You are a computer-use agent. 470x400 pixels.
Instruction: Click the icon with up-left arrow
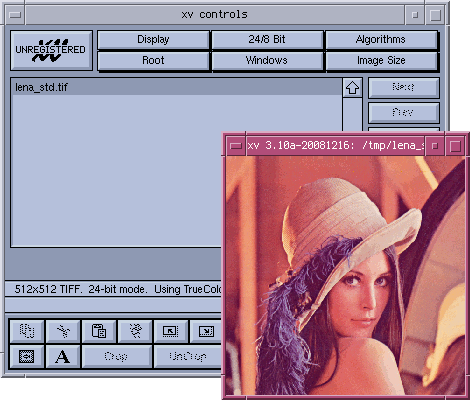171,331
